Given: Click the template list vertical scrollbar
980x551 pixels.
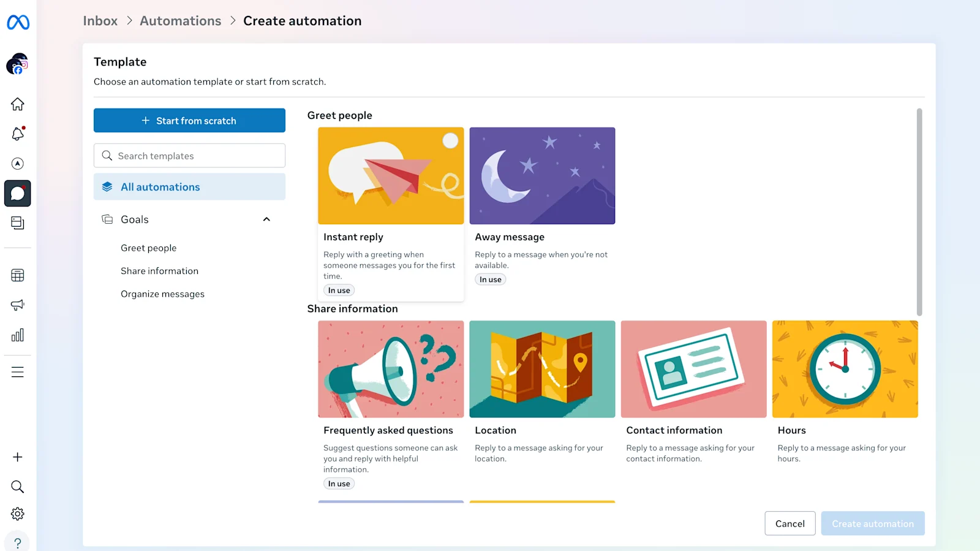Looking at the screenshot, I should point(919,212).
